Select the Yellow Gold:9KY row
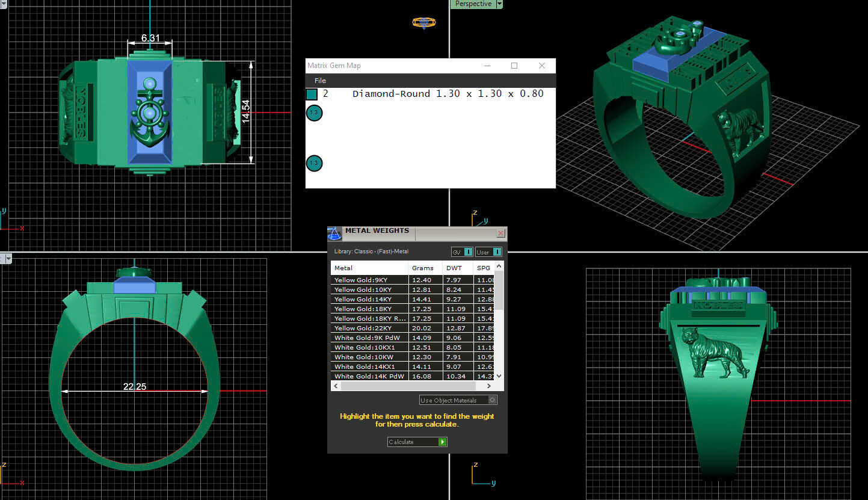 click(413, 280)
